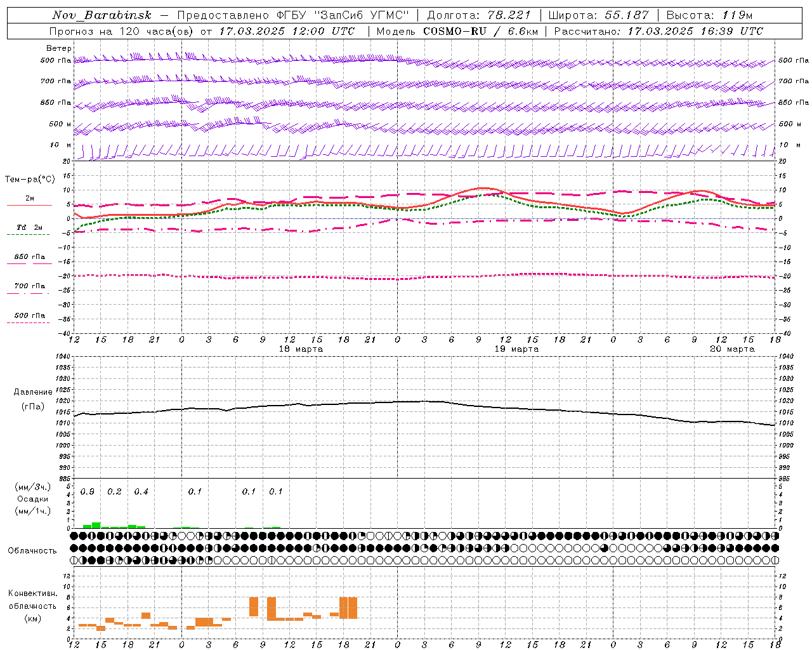Click the 18 марта date label
Image resolution: width=812 pixels, height=650 pixels.
[301, 349]
